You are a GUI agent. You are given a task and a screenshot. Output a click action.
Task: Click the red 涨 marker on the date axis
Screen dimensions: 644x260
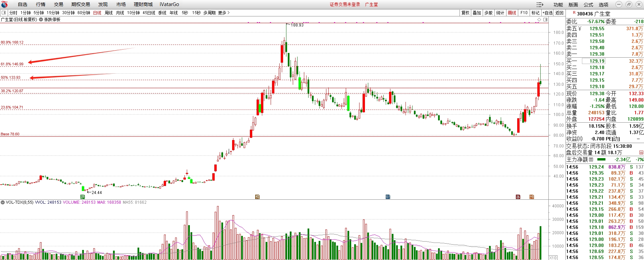518,197
